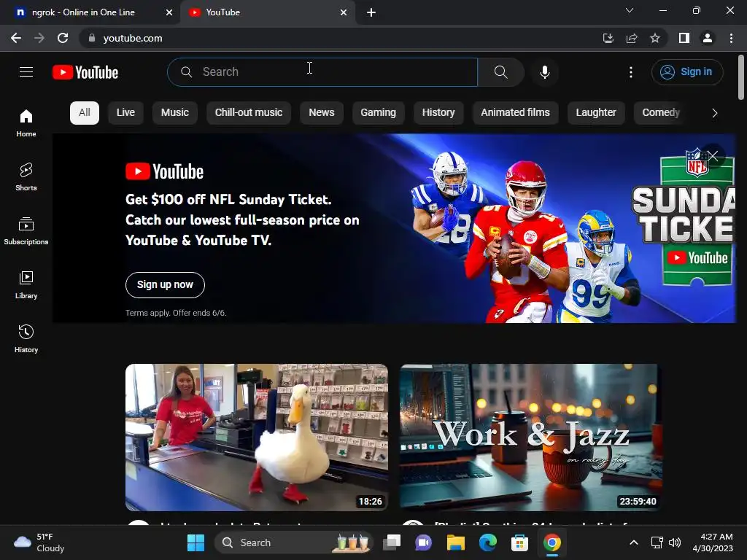Click the magnifier search button
Image resolution: width=747 pixels, height=560 pixels.
click(500, 72)
